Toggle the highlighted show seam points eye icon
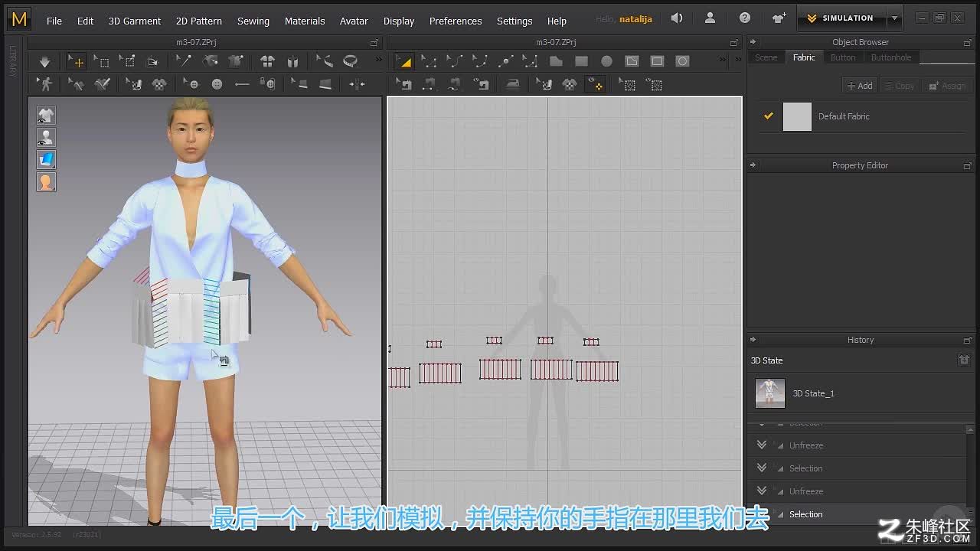980x551 pixels. [595, 84]
